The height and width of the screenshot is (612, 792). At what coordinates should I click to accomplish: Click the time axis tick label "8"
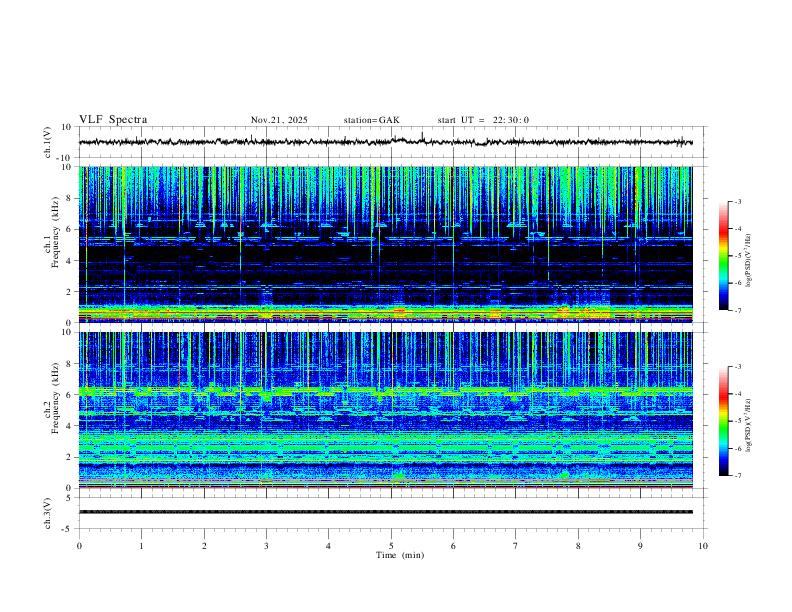pyautogui.click(x=578, y=546)
